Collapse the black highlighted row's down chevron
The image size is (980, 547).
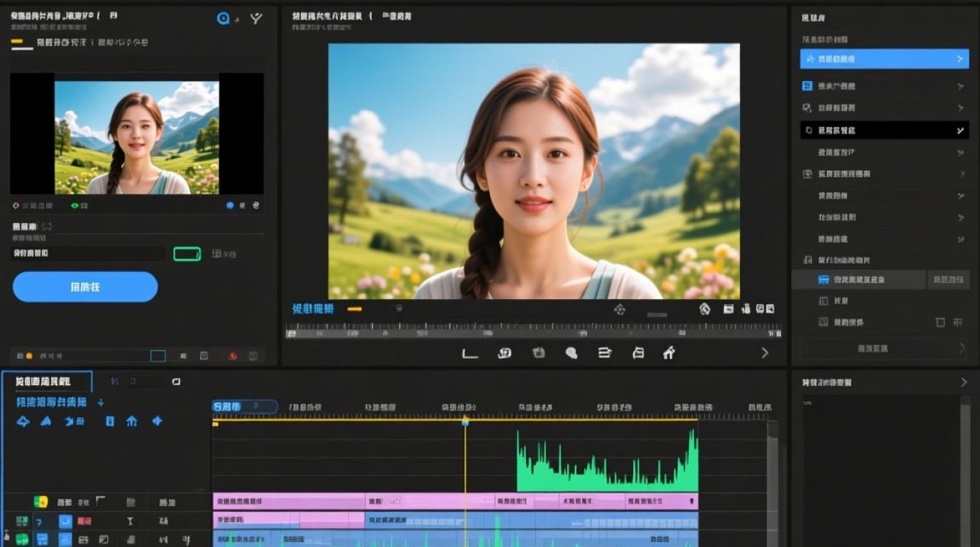point(960,131)
